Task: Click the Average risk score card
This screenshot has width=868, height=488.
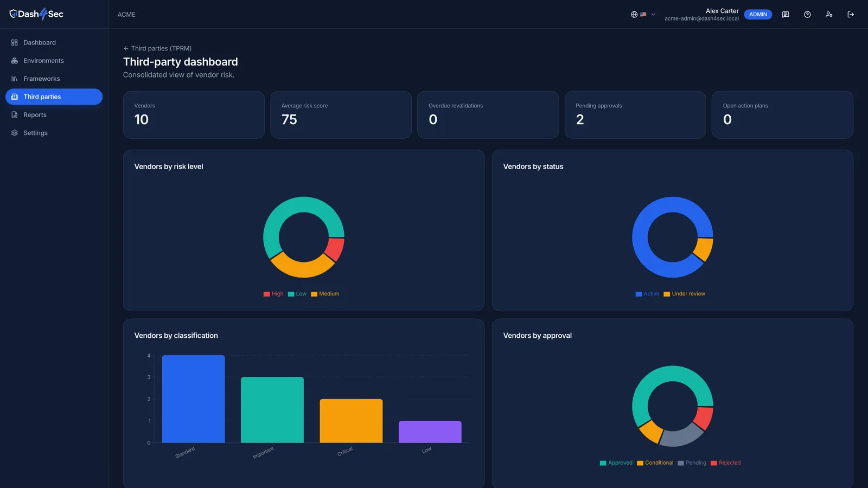Action: [x=341, y=114]
